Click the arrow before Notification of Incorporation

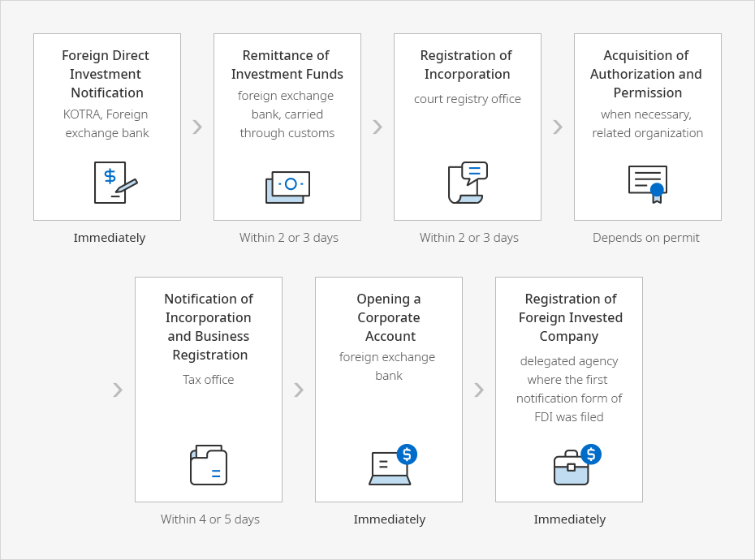pyautogui.click(x=118, y=390)
